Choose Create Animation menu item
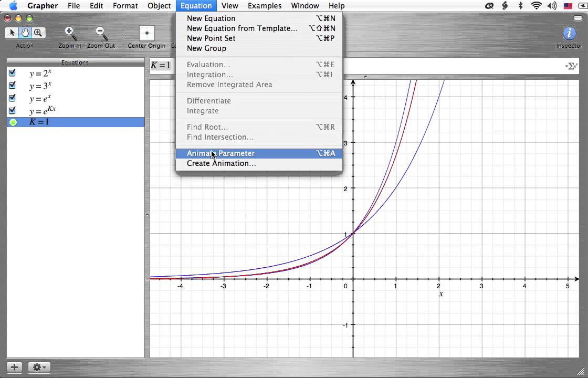 click(259, 163)
